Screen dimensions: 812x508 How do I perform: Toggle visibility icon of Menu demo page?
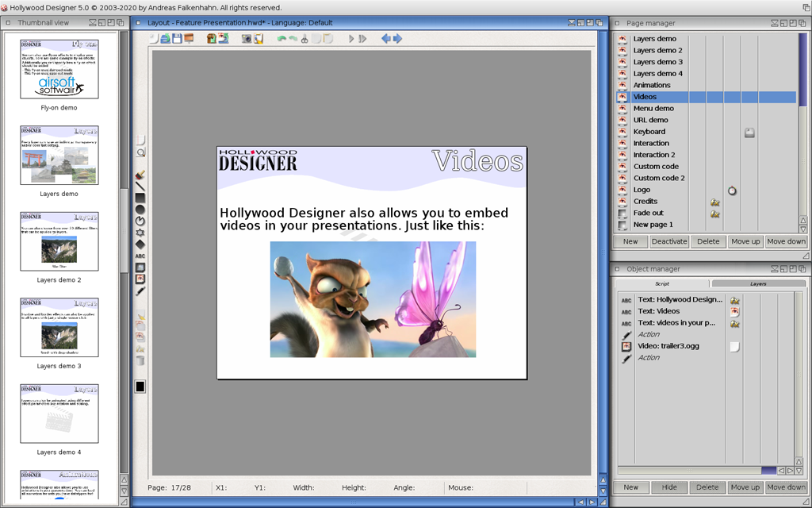(622, 109)
